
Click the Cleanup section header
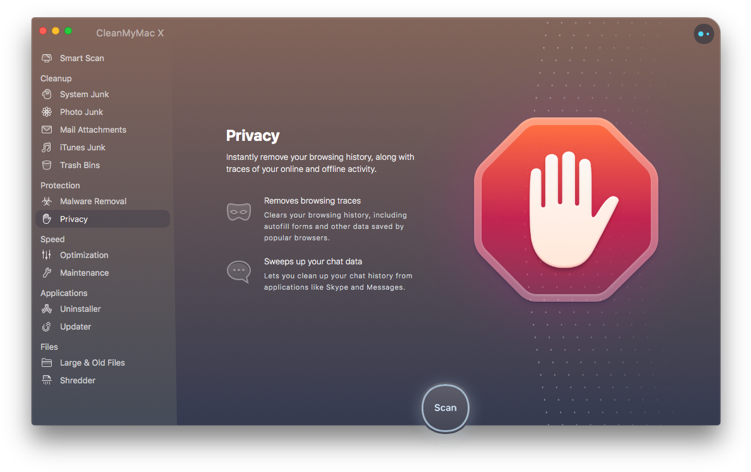[56, 78]
